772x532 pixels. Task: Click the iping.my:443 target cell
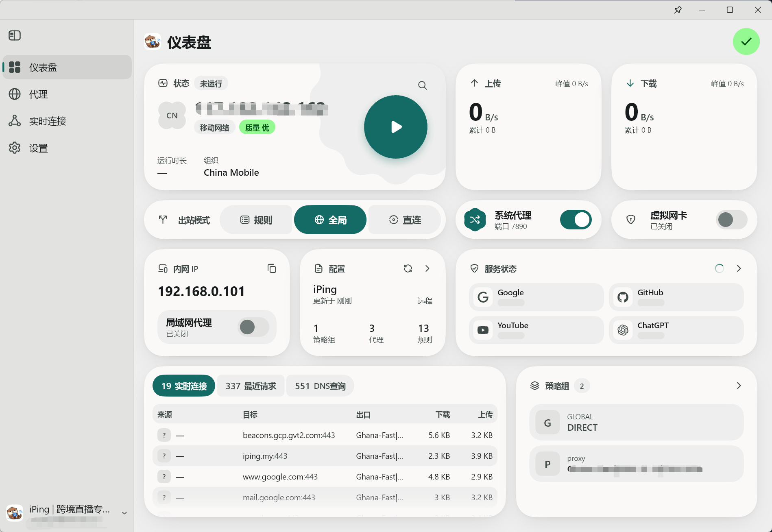pos(265,456)
